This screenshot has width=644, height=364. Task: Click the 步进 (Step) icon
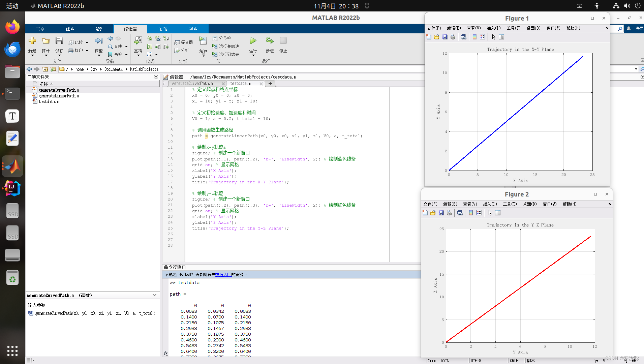pos(270,41)
